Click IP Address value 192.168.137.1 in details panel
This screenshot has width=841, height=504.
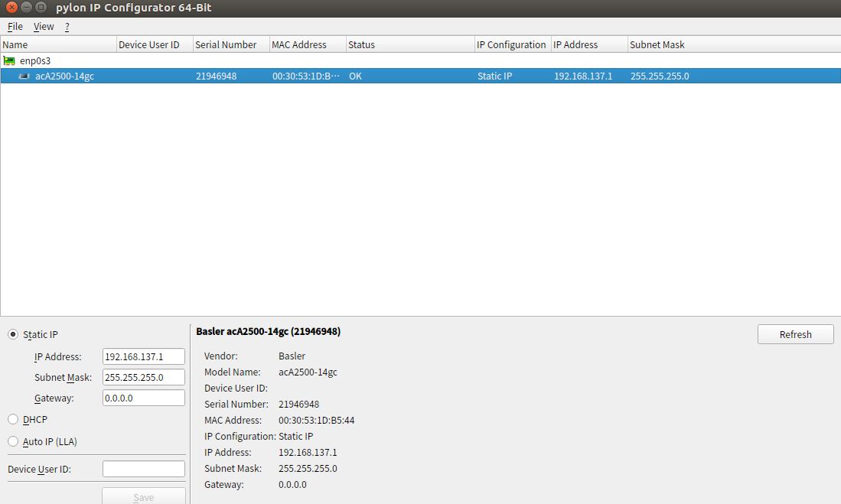(308, 453)
